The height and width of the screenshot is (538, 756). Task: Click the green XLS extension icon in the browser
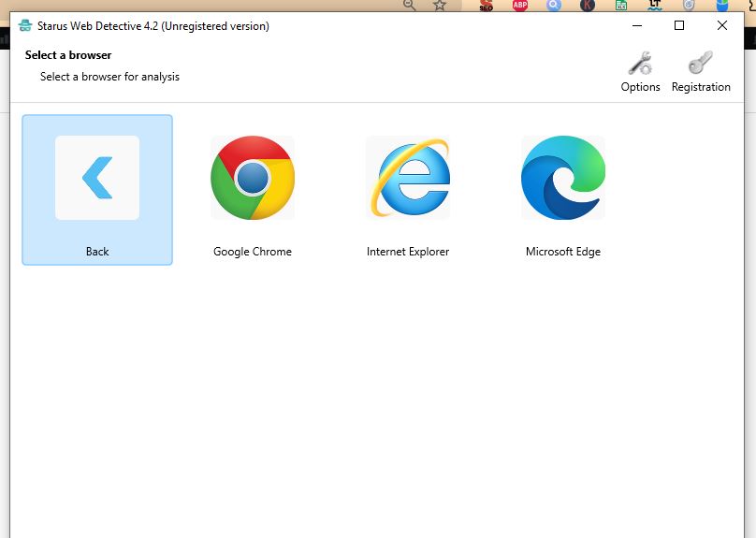pos(621,6)
